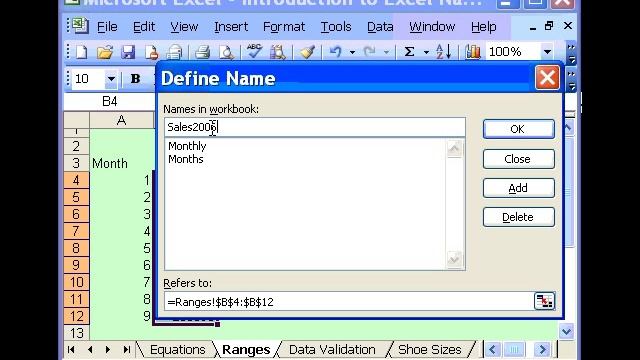Open the View menu

tap(184, 27)
